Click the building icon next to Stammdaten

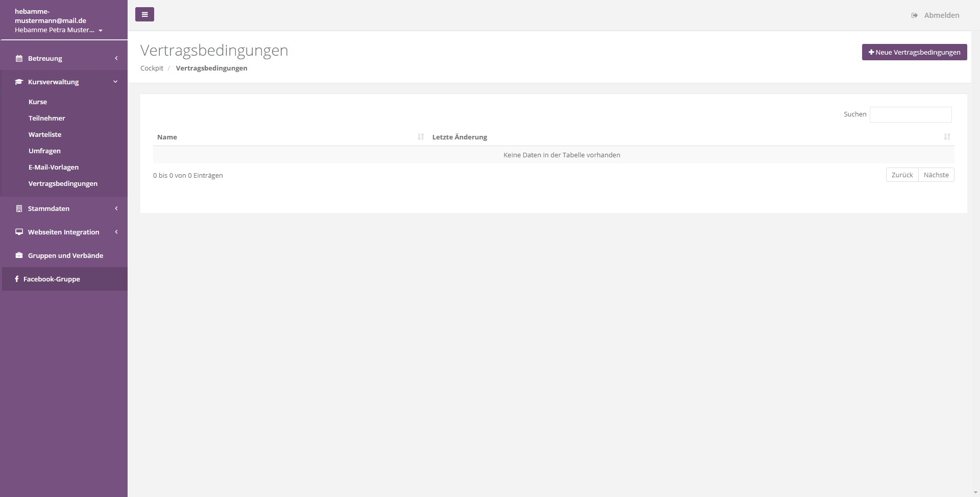tap(19, 208)
